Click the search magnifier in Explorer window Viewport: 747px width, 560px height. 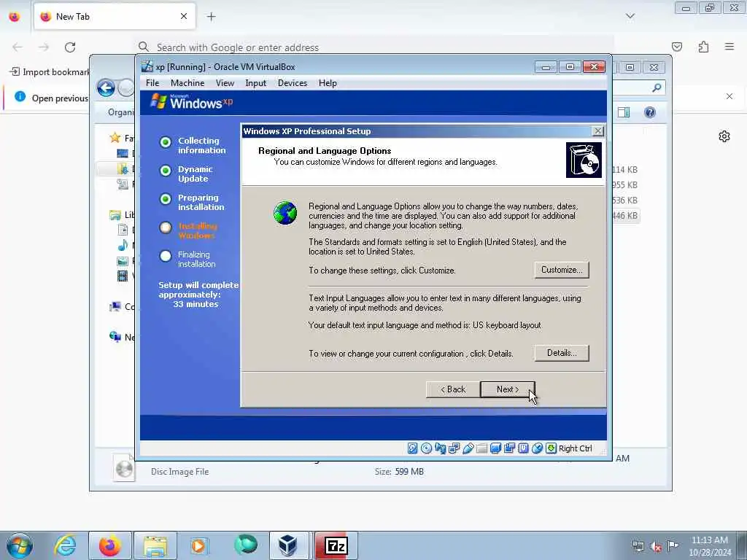(x=657, y=87)
